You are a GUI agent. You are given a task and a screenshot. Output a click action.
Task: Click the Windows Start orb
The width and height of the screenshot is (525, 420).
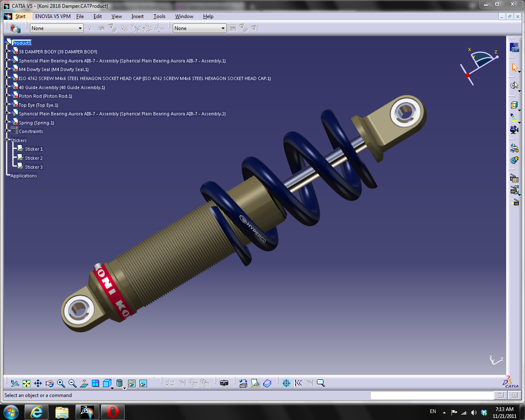coord(11,412)
